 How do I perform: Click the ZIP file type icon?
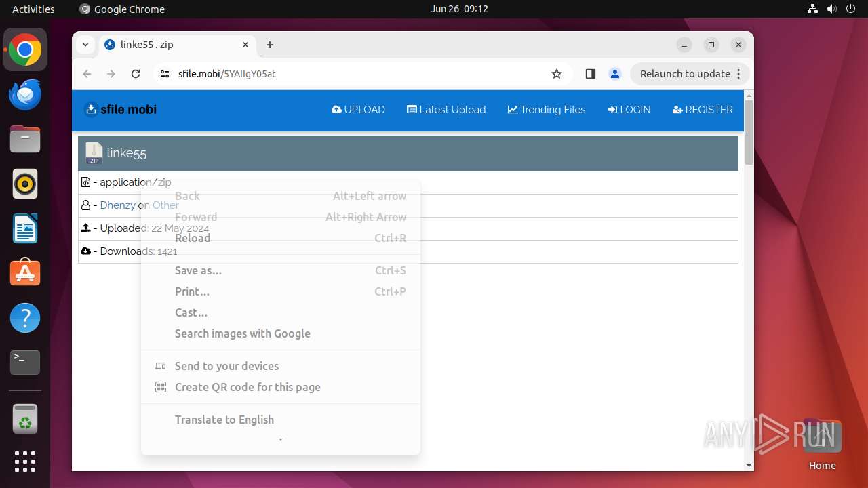[94, 153]
